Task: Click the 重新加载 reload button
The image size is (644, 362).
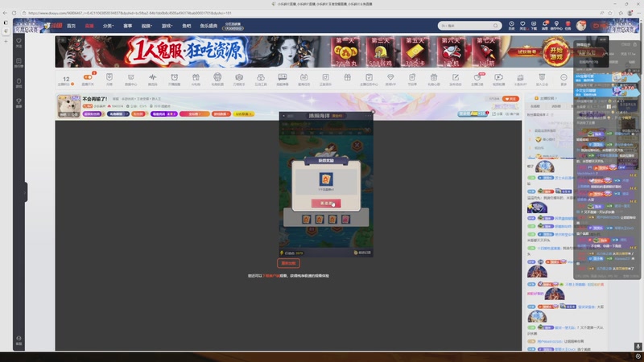Action: (x=288, y=263)
